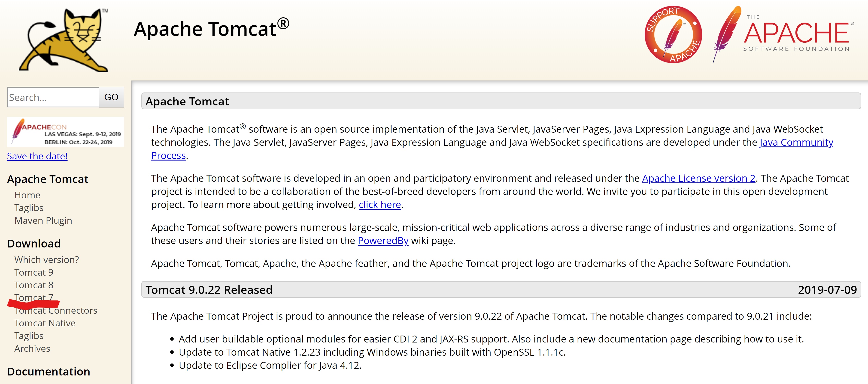This screenshot has width=868, height=384.
Task: Go to Home in sidebar
Action: pyautogui.click(x=27, y=195)
